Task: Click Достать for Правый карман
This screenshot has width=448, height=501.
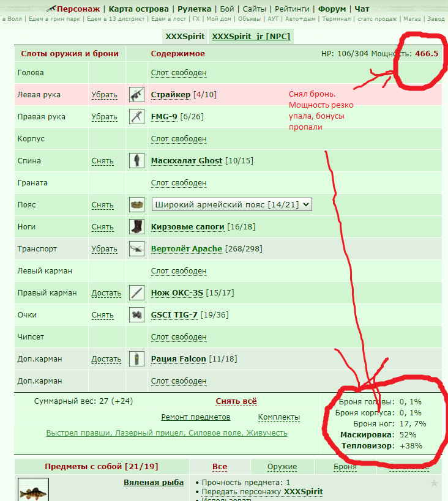Action: 106,293
